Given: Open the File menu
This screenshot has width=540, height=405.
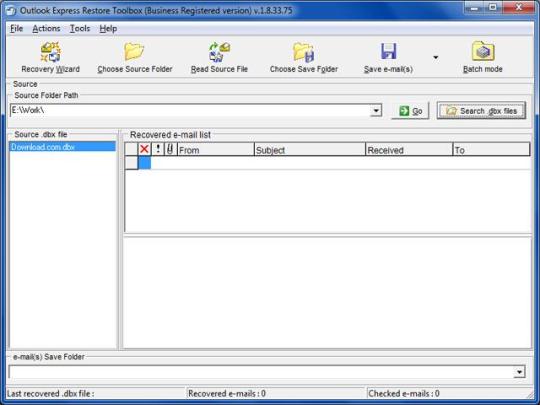Looking at the screenshot, I should pyautogui.click(x=17, y=29).
